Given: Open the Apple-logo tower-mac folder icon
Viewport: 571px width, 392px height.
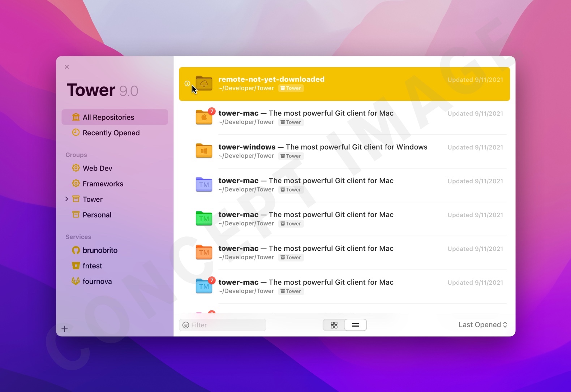Looking at the screenshot, I should (204, 117).
